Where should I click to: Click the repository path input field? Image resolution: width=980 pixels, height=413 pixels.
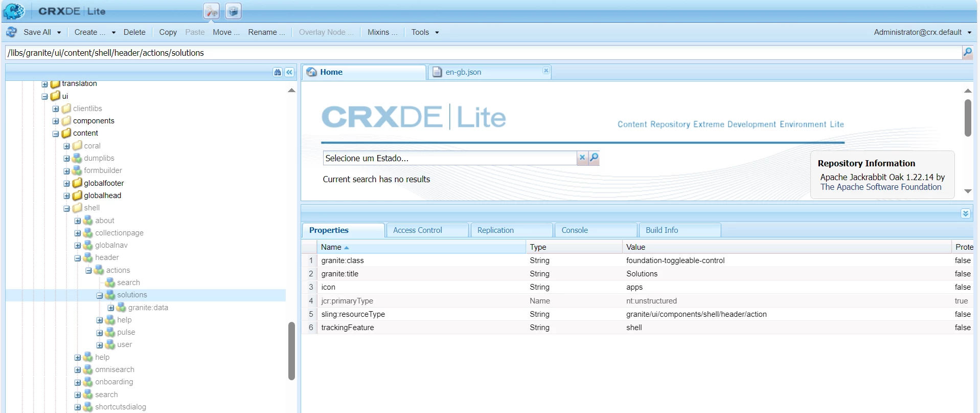click(x=483, y=53)
